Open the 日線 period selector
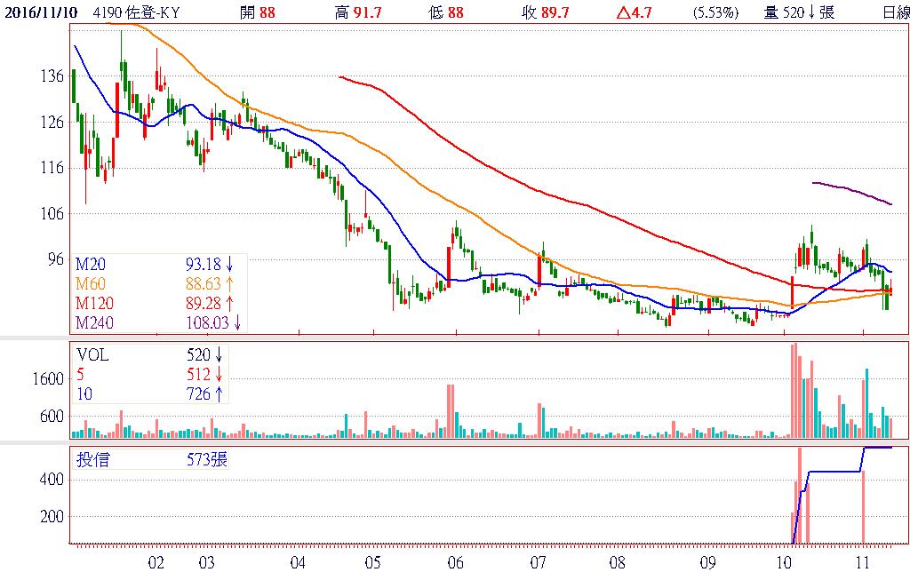 point(895,12)
